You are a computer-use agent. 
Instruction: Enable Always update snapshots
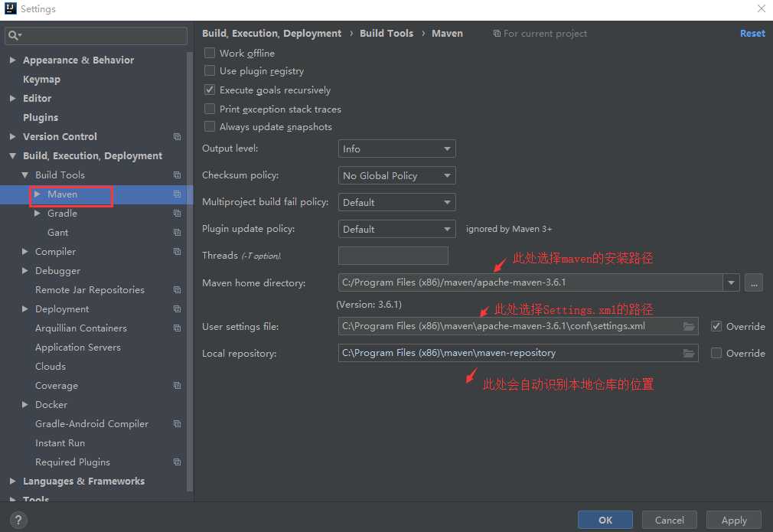pyautogui.click(x=210, y=127)
